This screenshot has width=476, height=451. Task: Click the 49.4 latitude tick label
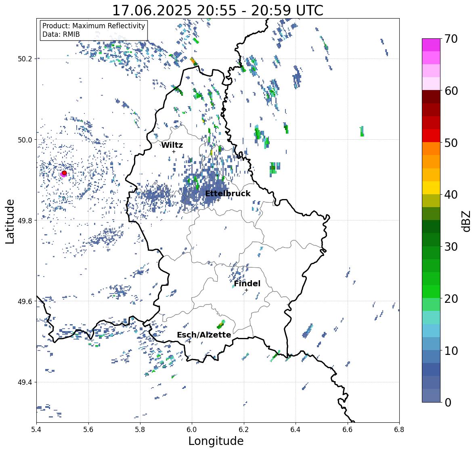coord(25,382)
